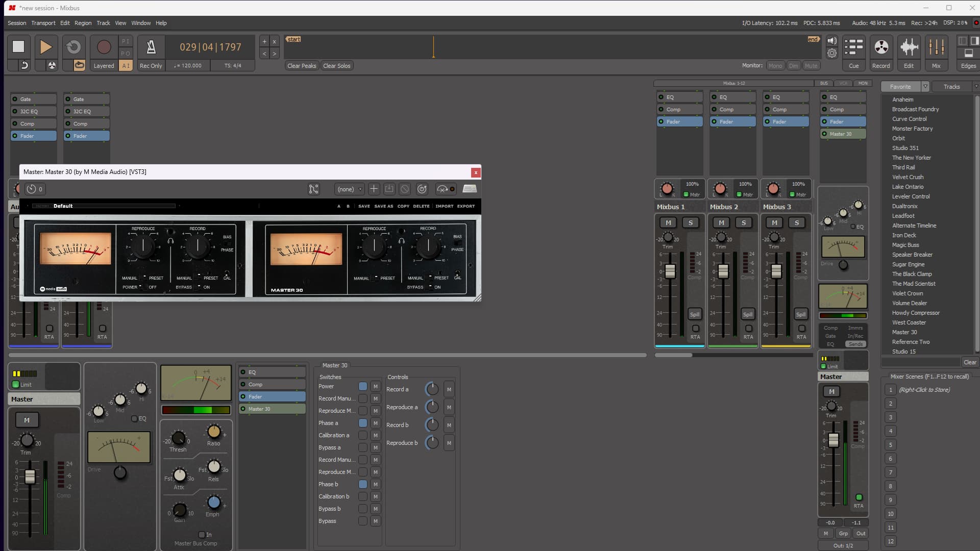Add a new plugin preset with plus icon
Image resolution: width=980 pixels, height=551 pixels.
(x=374, y=189)
